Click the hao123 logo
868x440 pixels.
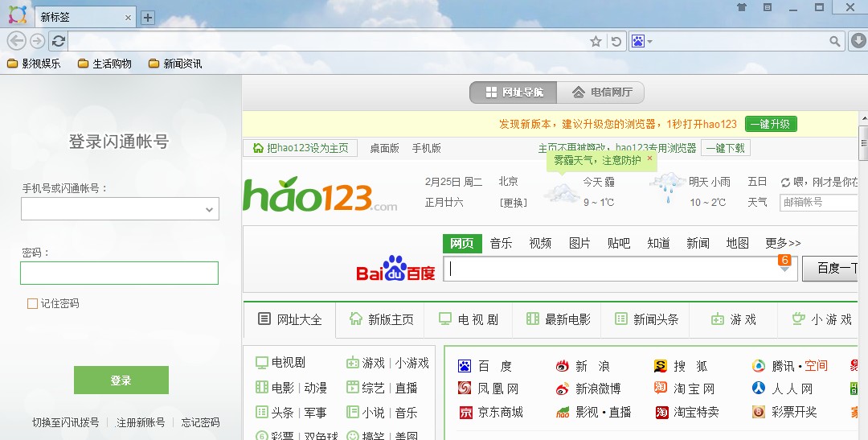[320, 194]
